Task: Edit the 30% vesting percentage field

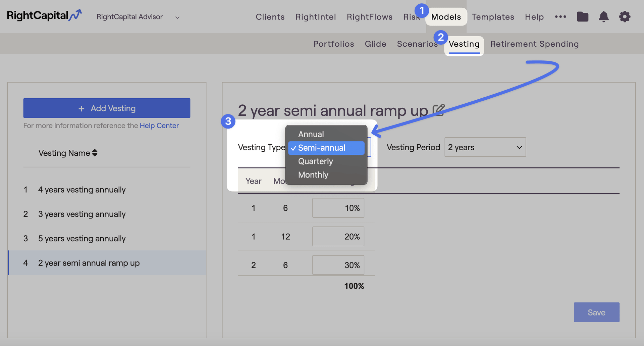Action: (338, 265)
